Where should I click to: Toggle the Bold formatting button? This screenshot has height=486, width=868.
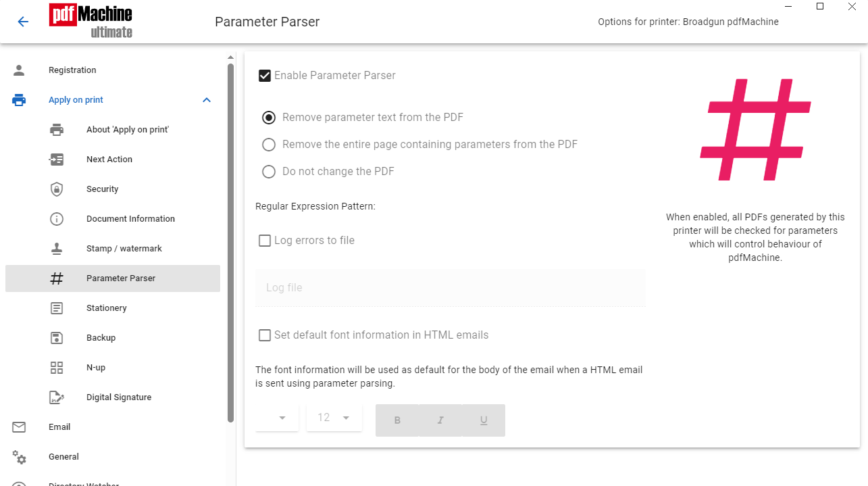point(397,420)
